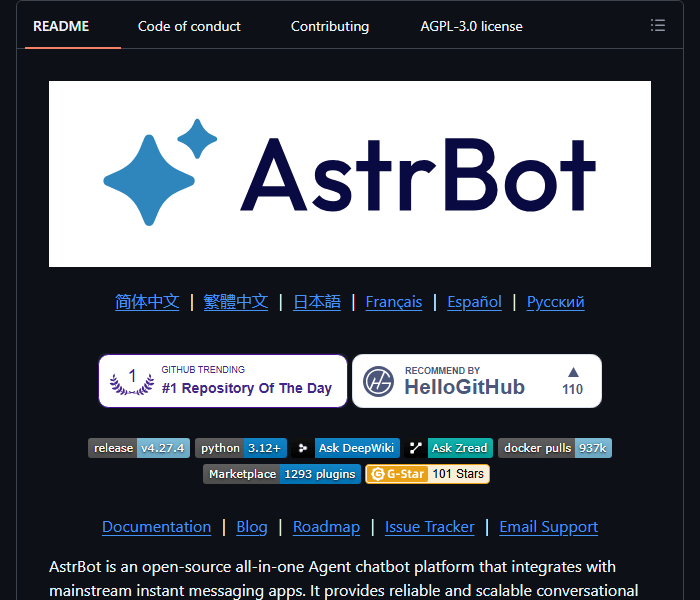The width and height of the screenshot is (700, 600).
Task: Open the Français translation link
Action: point(394,302)
